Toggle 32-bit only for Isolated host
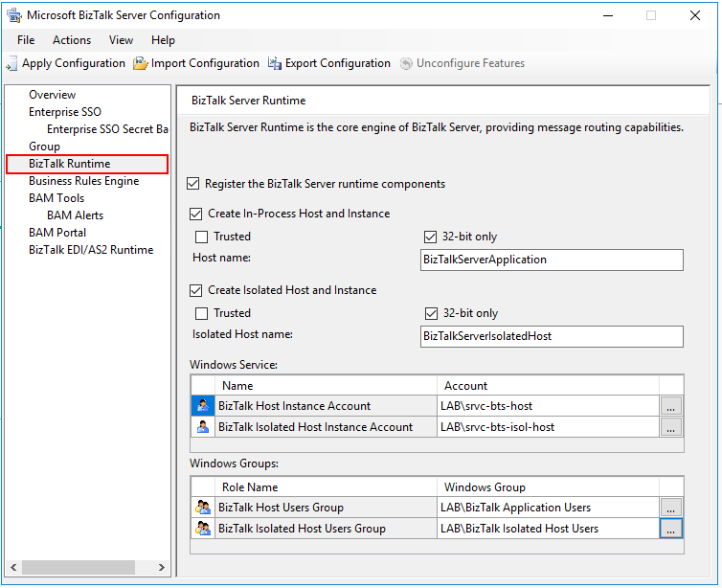722x588 pixels. pos(431,313)
